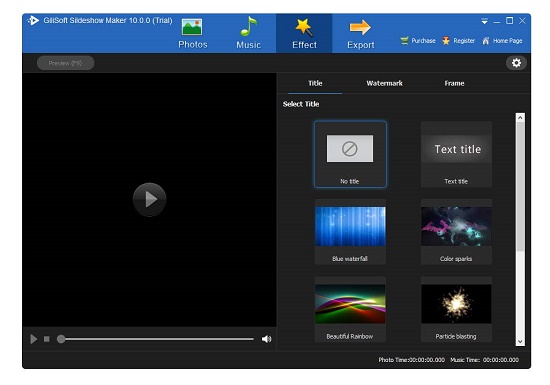Pick the Beautiful Rainbow title
Image resolution: width=550 pixels, height=385 pixels.
[x=350, y=309]
